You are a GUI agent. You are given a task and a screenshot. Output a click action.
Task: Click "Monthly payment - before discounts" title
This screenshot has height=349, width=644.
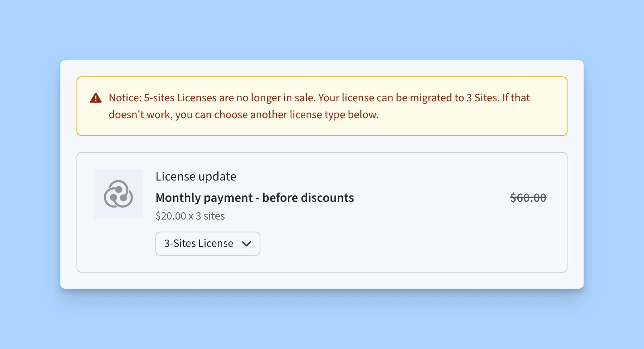pos(254,198)
